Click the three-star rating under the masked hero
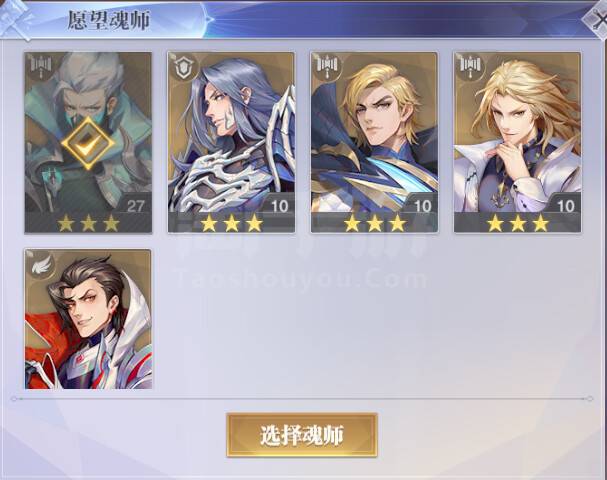 point(88,223)
